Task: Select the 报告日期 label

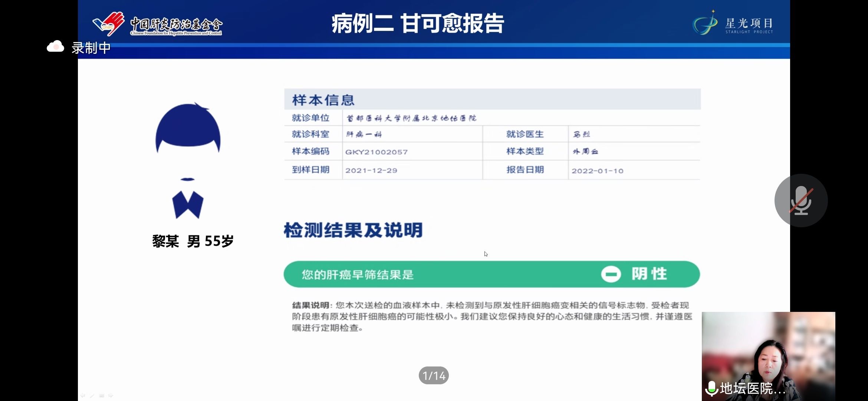Action: coord(525,170)
